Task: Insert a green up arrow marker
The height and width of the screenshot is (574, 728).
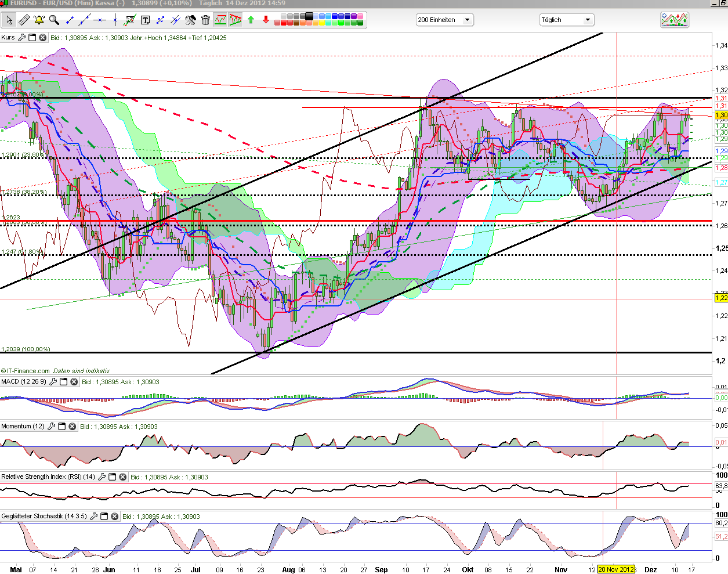Action: tap(251, 20)
